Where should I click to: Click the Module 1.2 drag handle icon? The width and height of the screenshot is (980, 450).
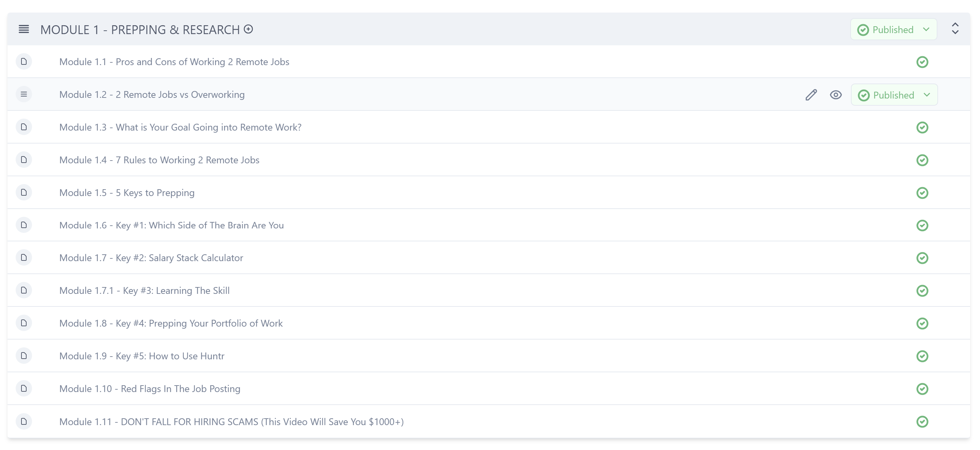pos(24,94)
